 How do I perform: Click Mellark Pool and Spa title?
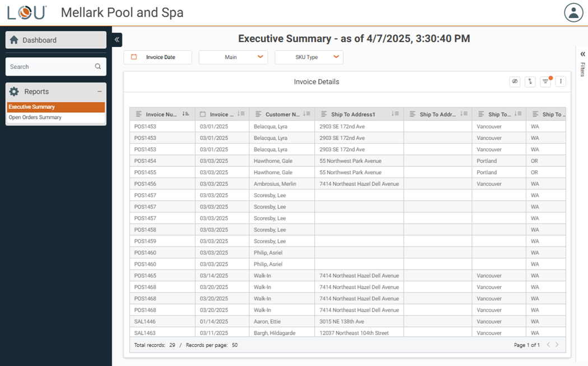[x=122, y=12]
